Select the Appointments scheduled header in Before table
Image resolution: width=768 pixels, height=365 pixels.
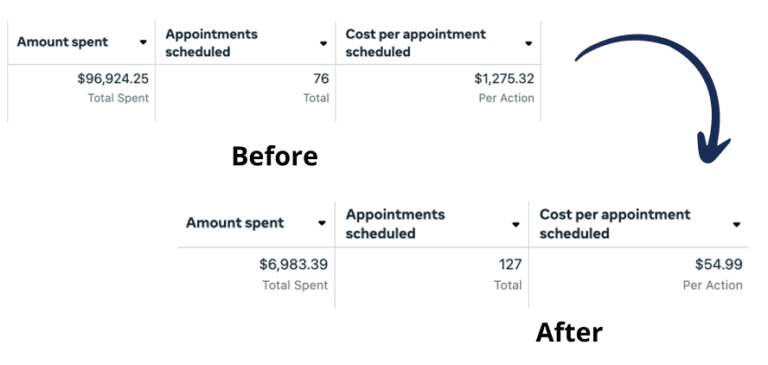point(212,43)
